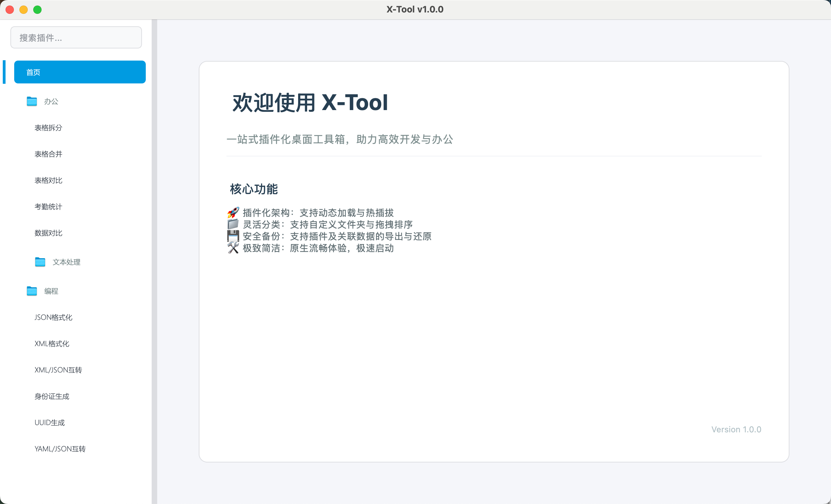Viewport: 831px width, 504px height.
Task: Click the 办公 folder icon
Action: click(x=32, y=101)
